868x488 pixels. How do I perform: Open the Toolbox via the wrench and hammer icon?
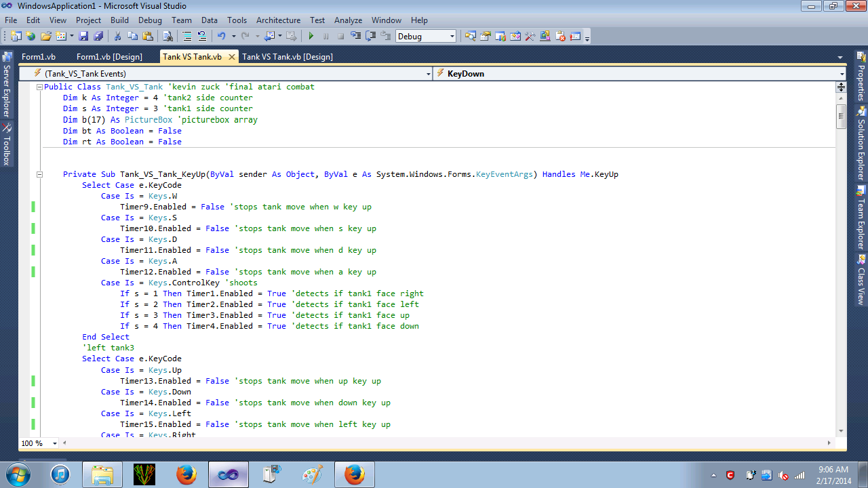click(530, 36)
